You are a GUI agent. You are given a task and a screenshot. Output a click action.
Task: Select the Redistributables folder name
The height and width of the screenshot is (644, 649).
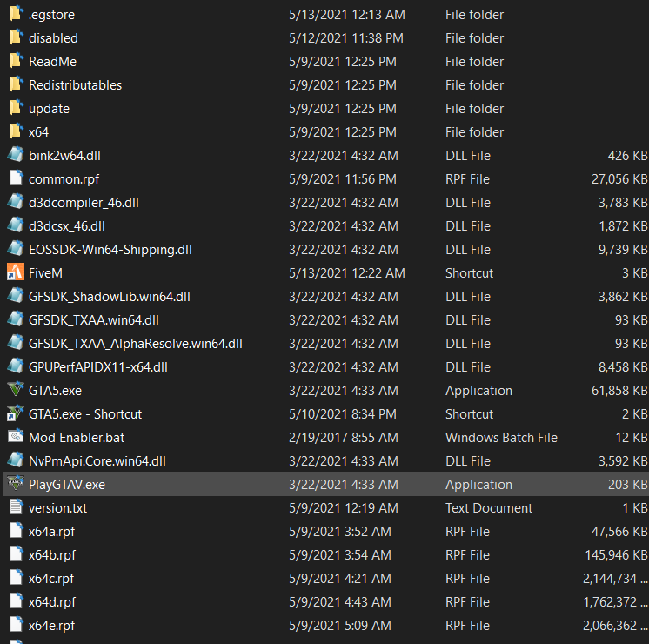click(75, 85)
